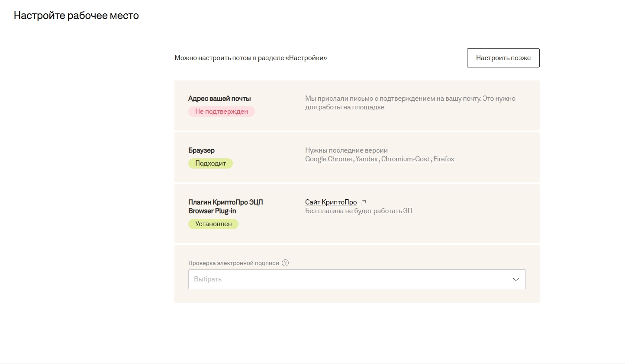This screenshot has width=625, height=364.
Task: Open the Firefox link
Action: pos(444,159)
